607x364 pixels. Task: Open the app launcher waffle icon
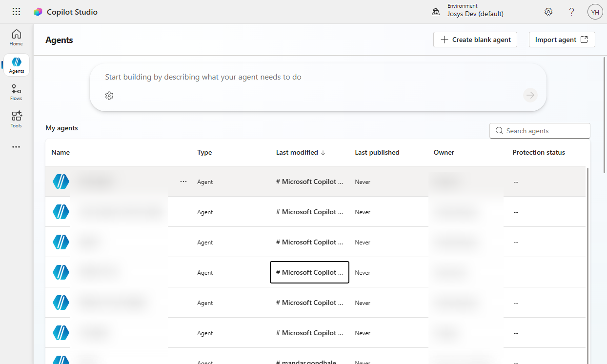(x=16, y=12)
